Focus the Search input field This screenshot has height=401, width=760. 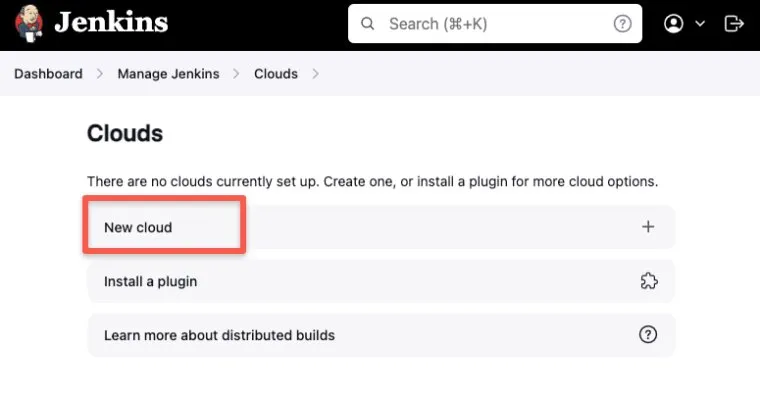click(x=495, y=24)
